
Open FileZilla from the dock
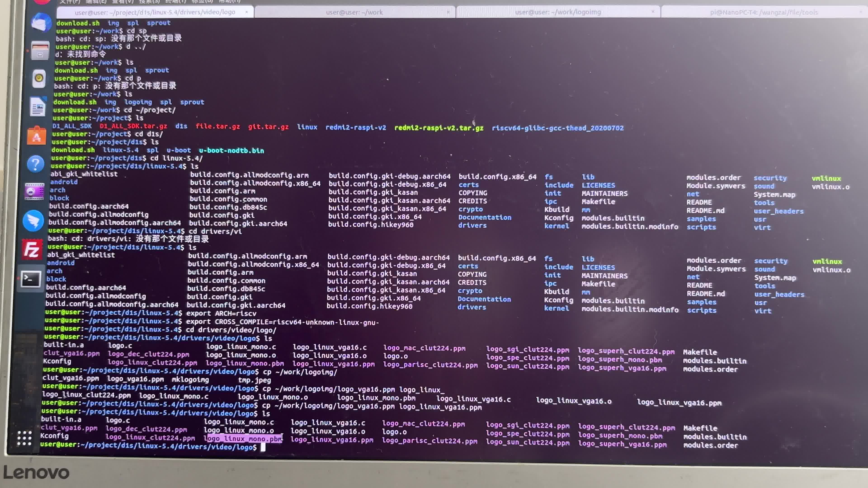(x=32, y=249)
